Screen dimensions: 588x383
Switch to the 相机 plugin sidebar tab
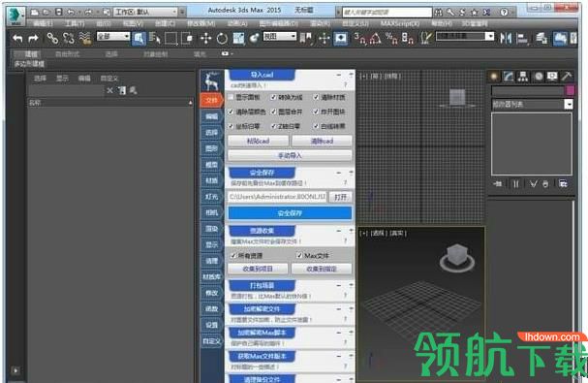211,213
